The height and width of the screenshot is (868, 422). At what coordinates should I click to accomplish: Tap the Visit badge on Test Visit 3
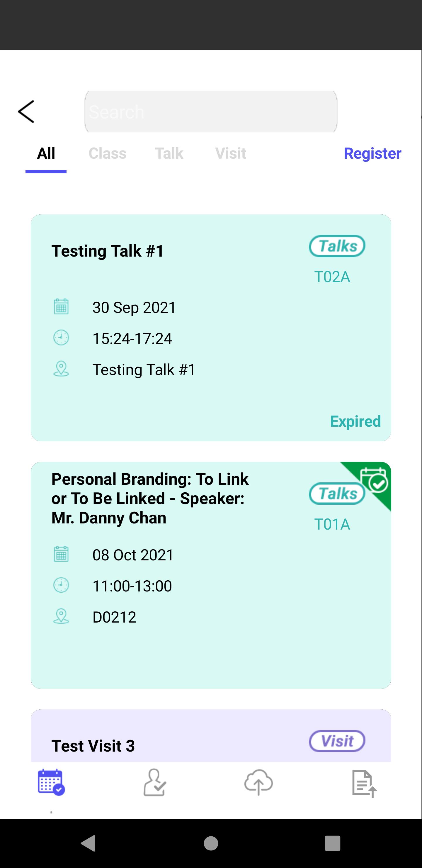[x=337, y=741]
